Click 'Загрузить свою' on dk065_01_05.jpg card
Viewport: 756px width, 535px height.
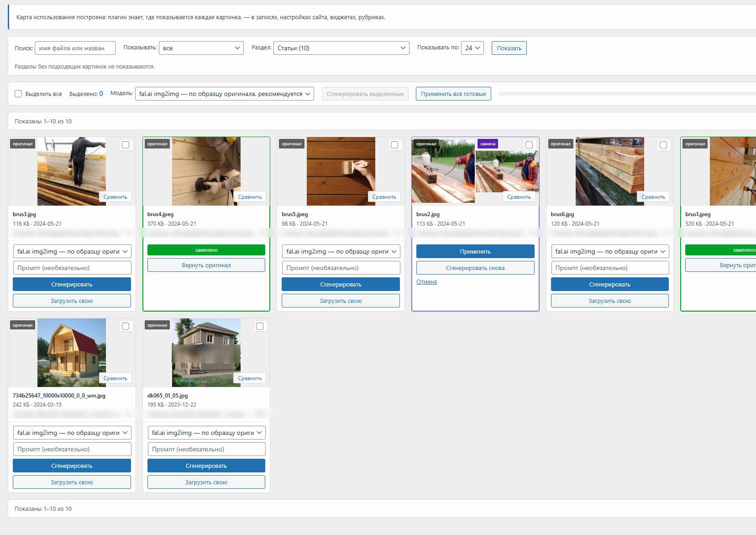[x=206, y=482]
